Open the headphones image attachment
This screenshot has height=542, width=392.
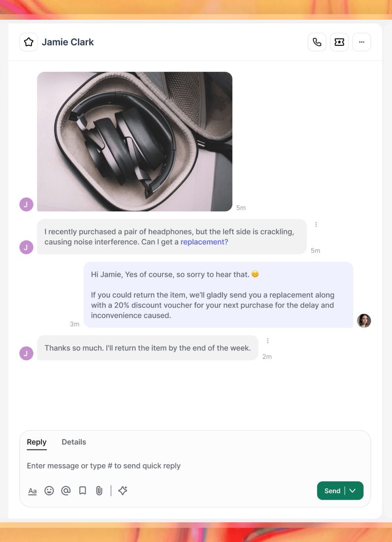tap(134, 141)
